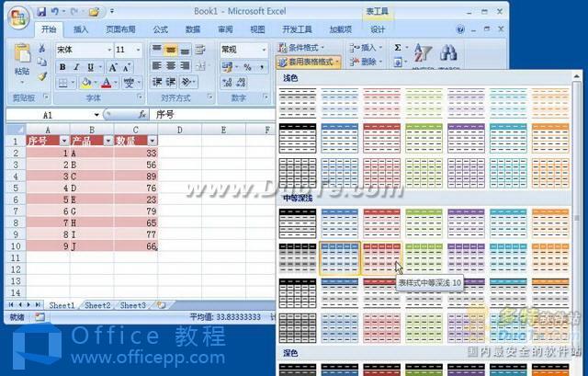Viewport: 588px width, 376px height.
Task: Open the AutoSum sigma button
Action: (x=398, y=48)
